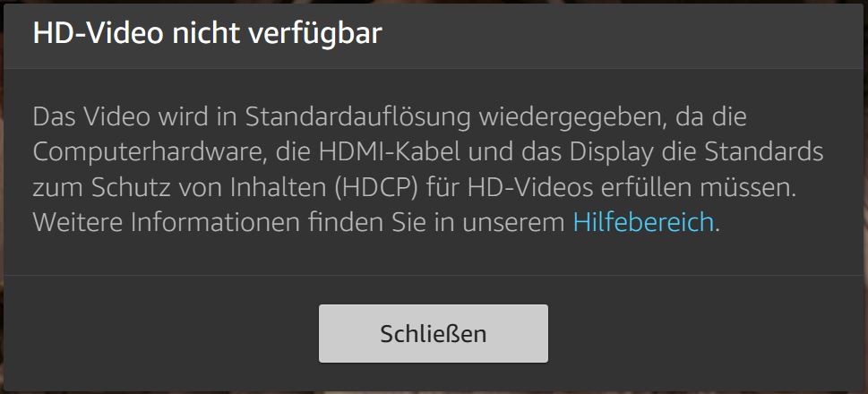Follow the blue Hilfebereich hyperlink
This screenshot has height=394, width=868.
click(643, 222)
